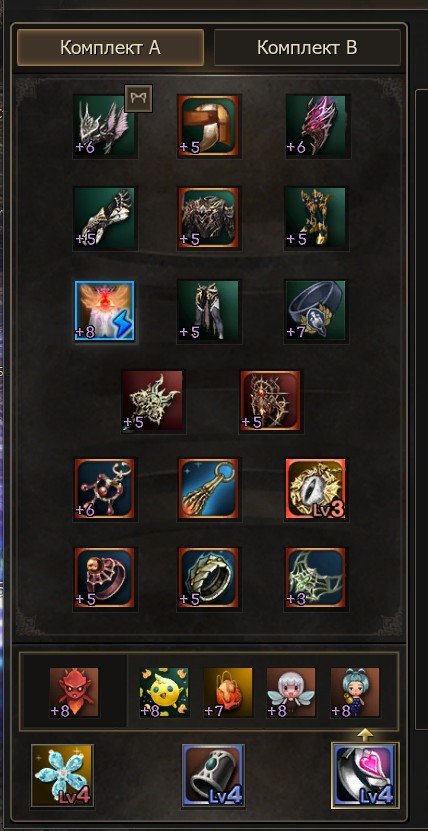Click the silver bracelet +7 item

317,311
